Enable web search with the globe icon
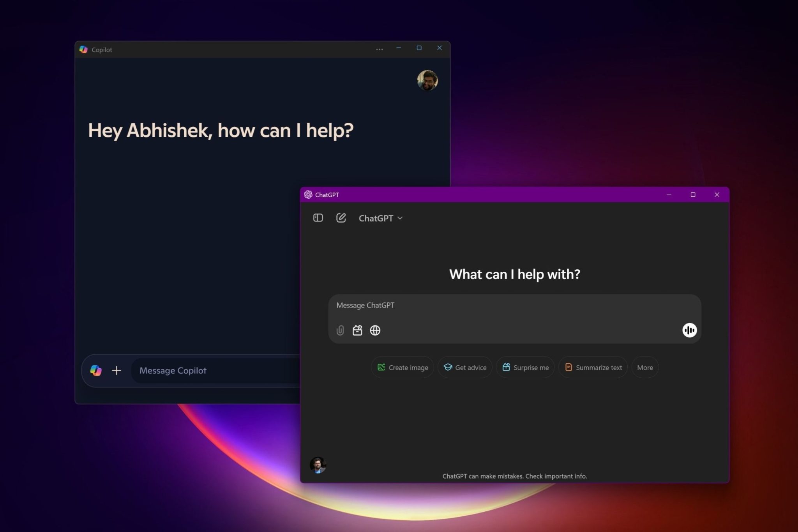 coord(375,330)
